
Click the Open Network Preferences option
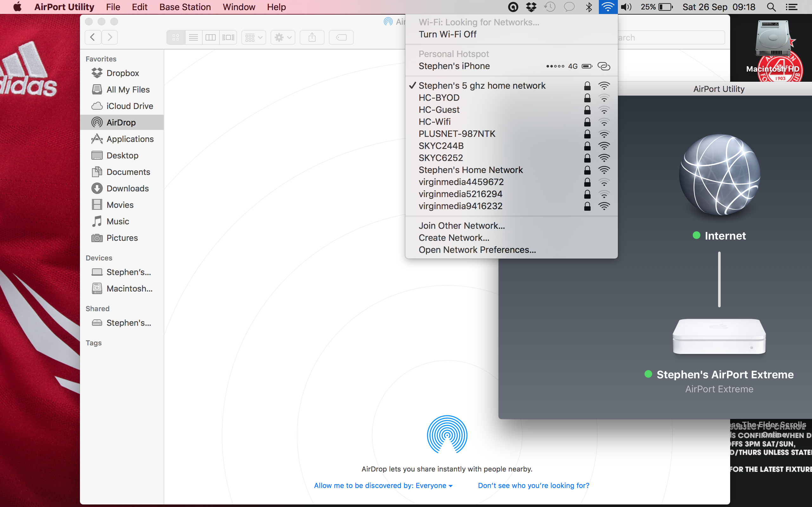(x=476, y=250)
